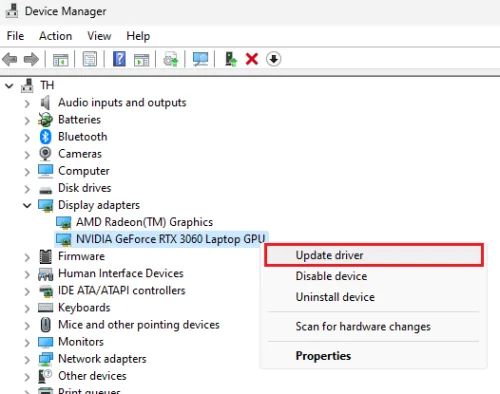Click the Disk drives icon
The image size is (500, 394).
46,191
